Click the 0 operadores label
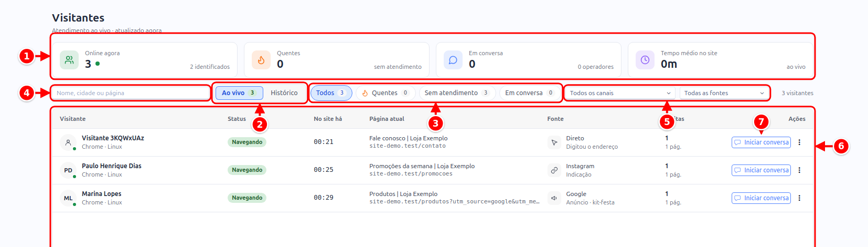 pos(596,67)
